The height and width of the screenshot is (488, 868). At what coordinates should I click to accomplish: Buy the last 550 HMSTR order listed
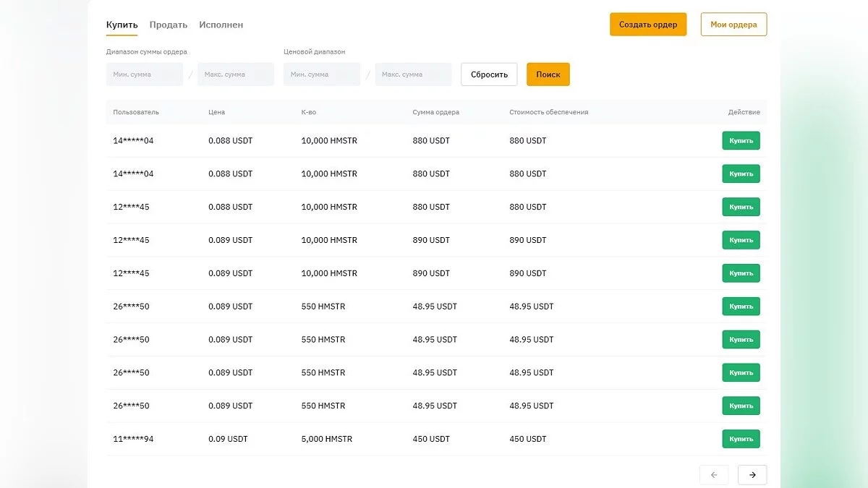741,406
